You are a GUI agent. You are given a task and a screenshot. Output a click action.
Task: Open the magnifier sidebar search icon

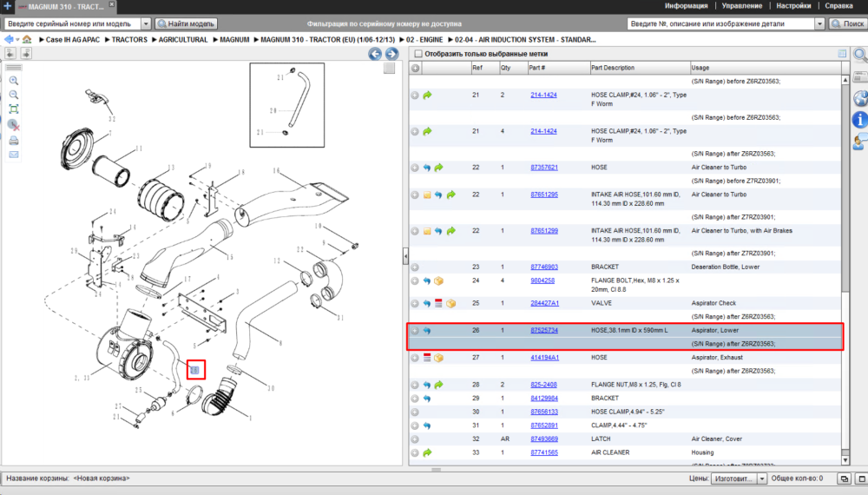(x=860, y=54)
